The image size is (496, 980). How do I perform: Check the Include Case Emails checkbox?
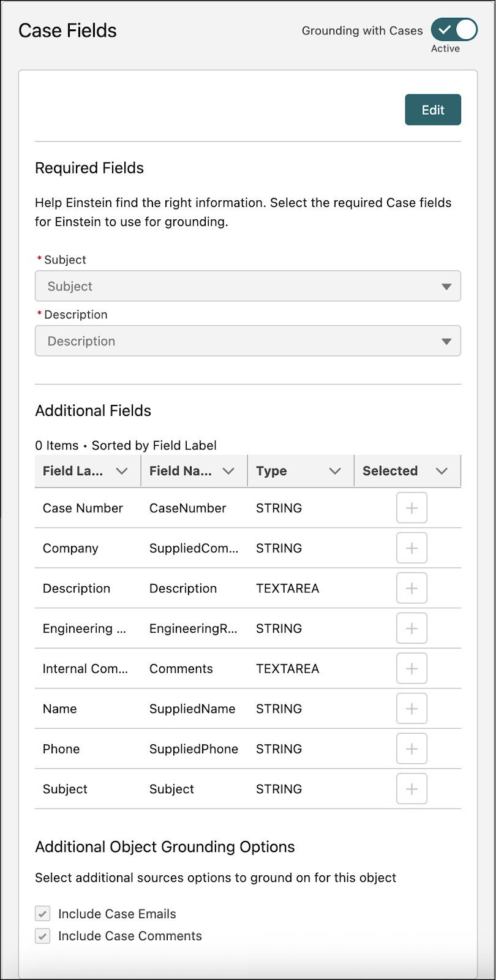(x=43, y=914)
